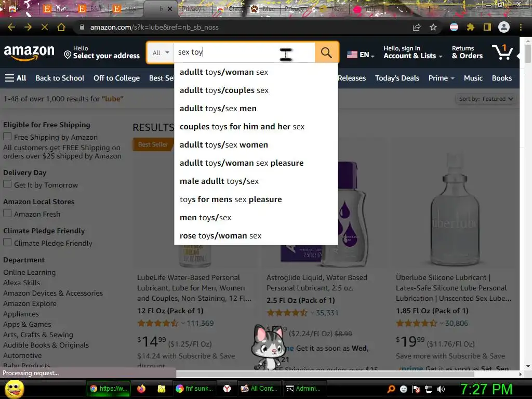Screen dimensions: 532x399
Task: Go to the Amazon logo home
Action: 29,52
